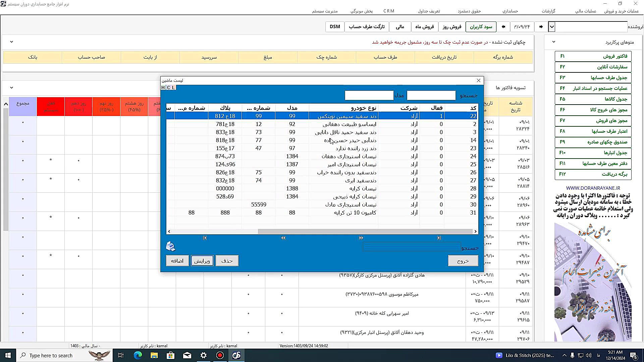This screenshot has width=644, height=362.
Task: Click فاکتور فروش F1 shortcut
Action: tap(593, 56)
